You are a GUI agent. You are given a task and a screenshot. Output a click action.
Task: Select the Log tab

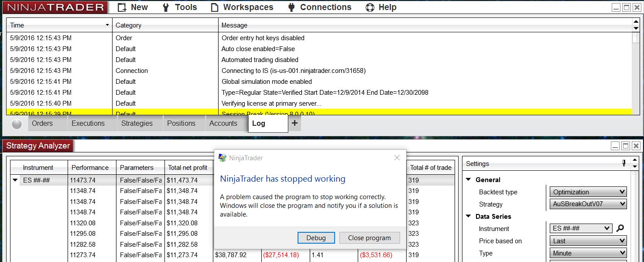(268, 123)
